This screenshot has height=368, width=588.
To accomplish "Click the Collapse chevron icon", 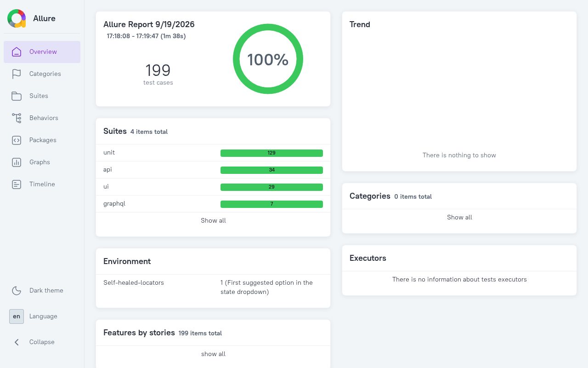I will (17, 342).
